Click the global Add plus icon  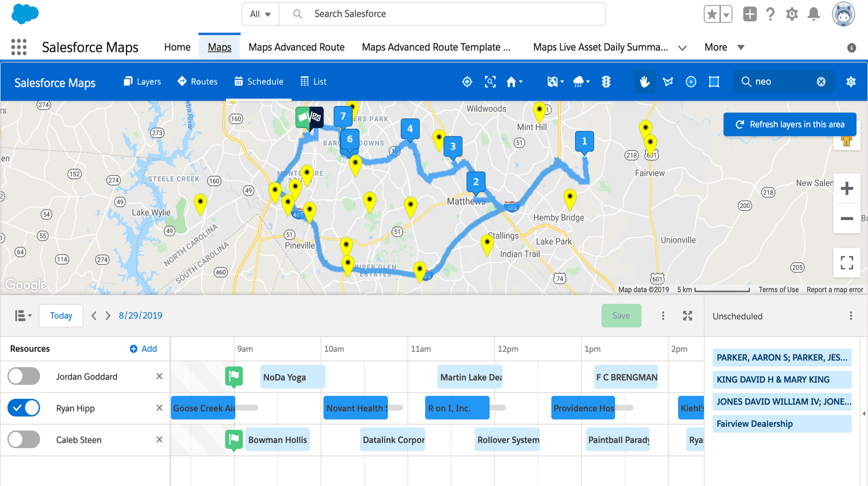(750, 14)
